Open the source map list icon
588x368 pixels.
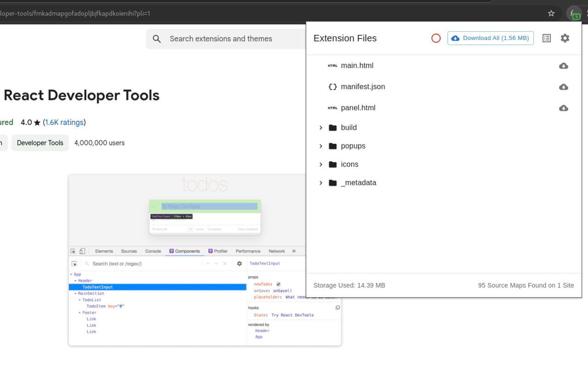coord(546,38)
